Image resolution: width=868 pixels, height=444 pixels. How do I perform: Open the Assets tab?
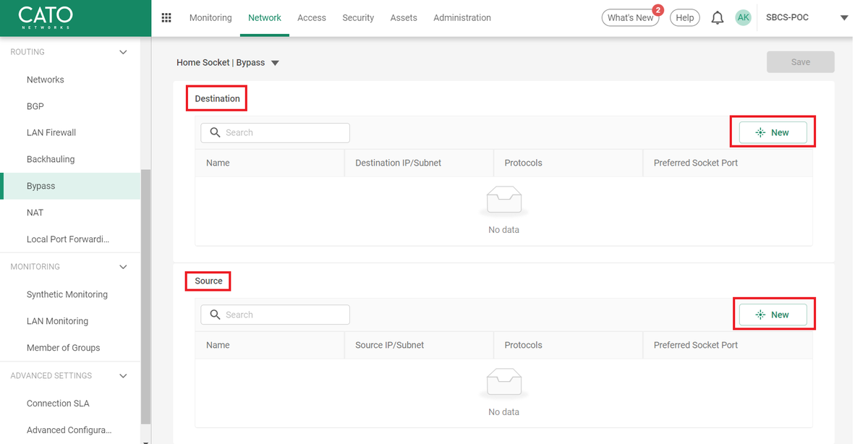pyautogui.click(x=404, y=17)
